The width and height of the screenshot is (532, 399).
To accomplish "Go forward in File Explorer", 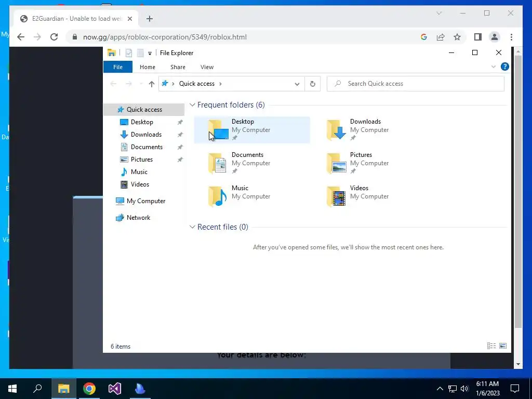I will click(129, 84).
